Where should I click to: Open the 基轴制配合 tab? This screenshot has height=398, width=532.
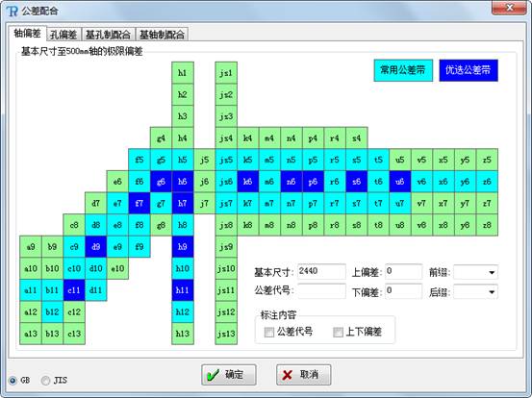pyautogui.click(x=162, y=35)
